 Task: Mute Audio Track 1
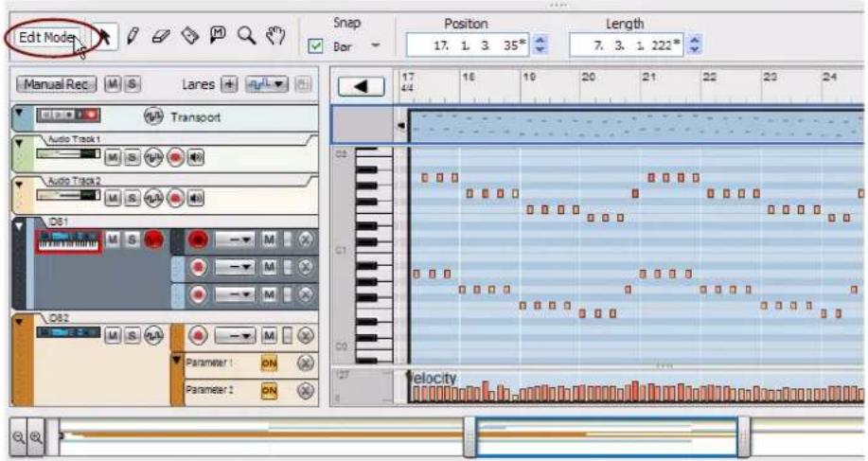click(x=113, y=158)
